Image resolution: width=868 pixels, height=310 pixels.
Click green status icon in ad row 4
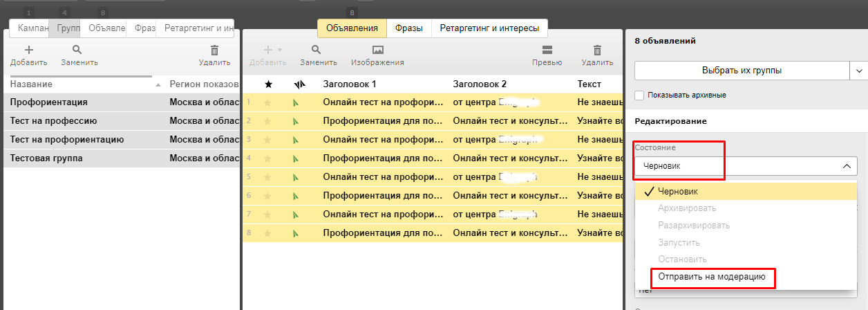[296, 158]
